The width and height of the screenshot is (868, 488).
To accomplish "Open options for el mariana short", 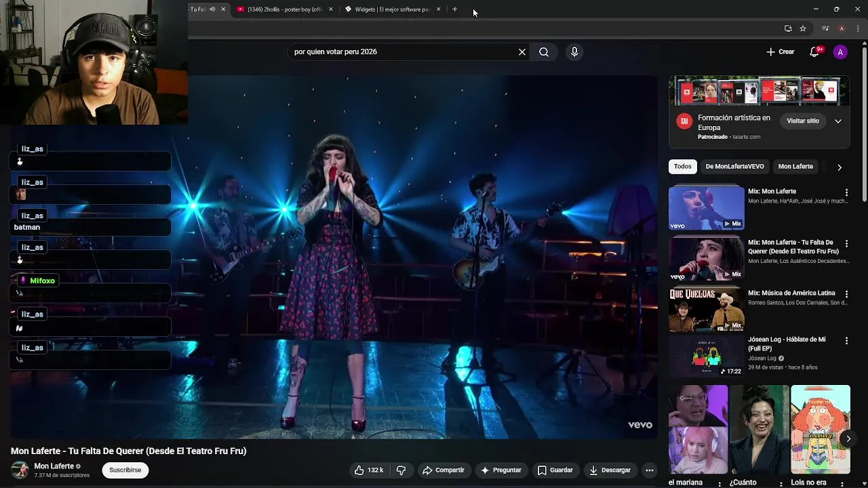I will click(720, 483).
